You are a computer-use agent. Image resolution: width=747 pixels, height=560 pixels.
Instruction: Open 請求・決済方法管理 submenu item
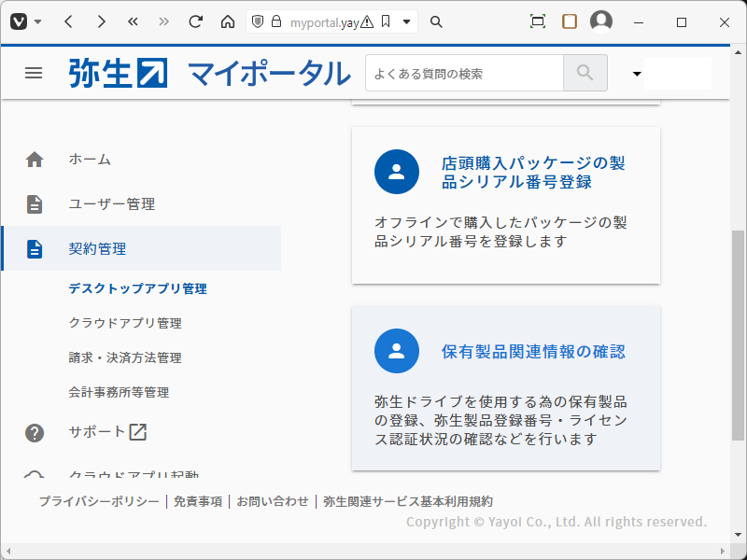pos(125,357)
